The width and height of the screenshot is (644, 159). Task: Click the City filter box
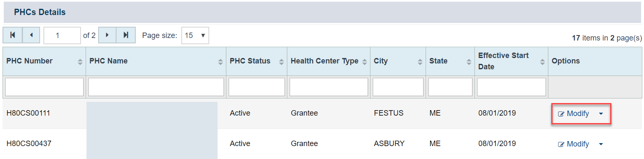[398, 87]
